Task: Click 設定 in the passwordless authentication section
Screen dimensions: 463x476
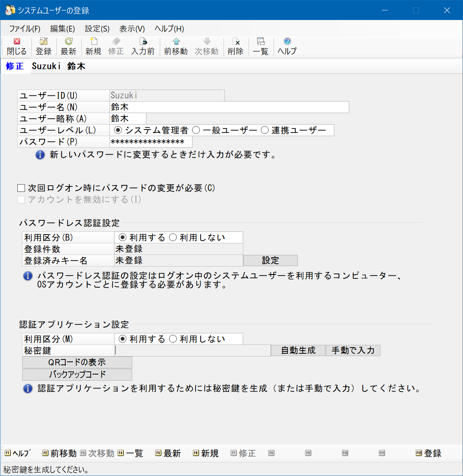Action: pyautogui.click(x=270, y=260)
